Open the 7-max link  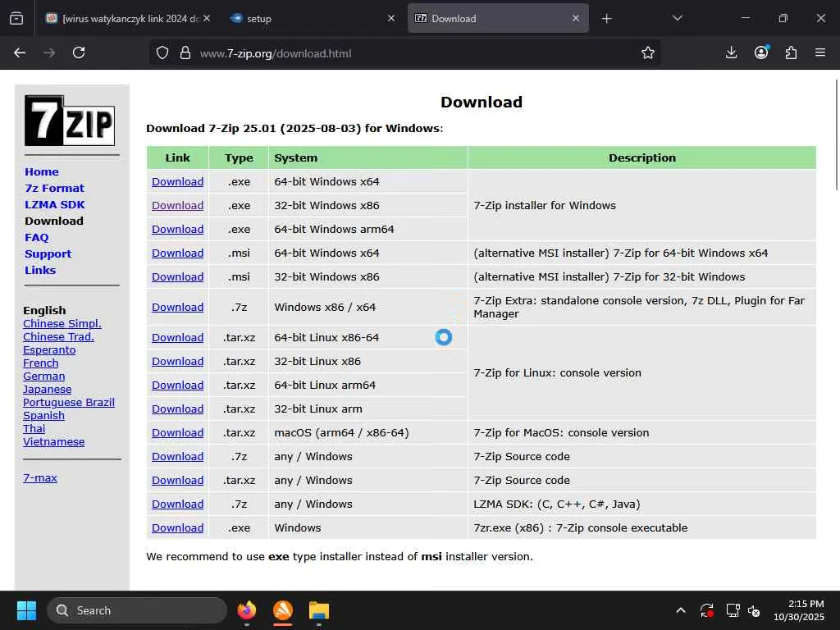click(40, 478)
